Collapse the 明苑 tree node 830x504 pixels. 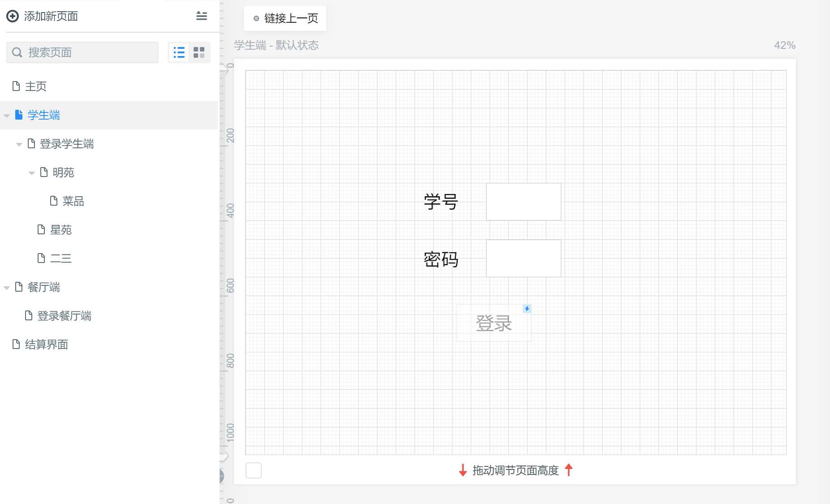[32, 173]
